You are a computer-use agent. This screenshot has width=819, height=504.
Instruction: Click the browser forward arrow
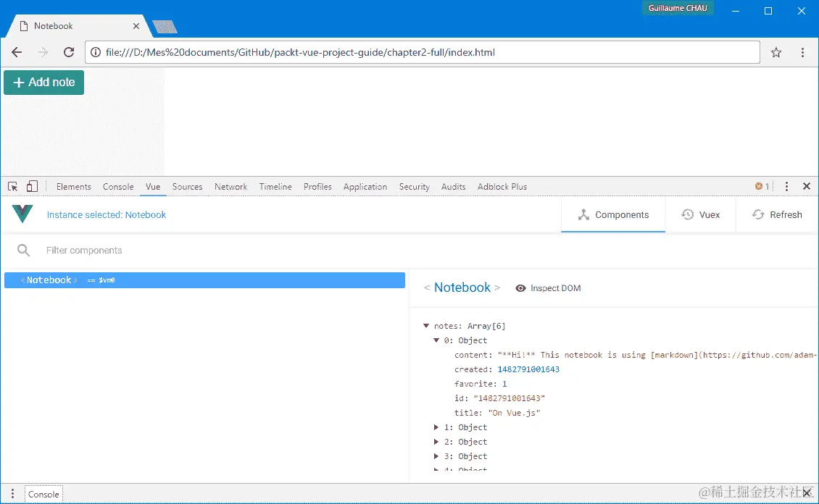coord(43,52)
